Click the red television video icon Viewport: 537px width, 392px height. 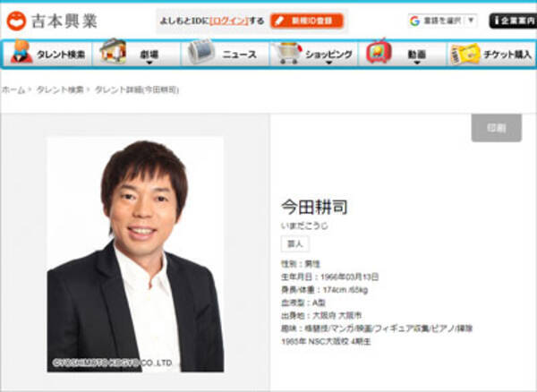(379, 51)
